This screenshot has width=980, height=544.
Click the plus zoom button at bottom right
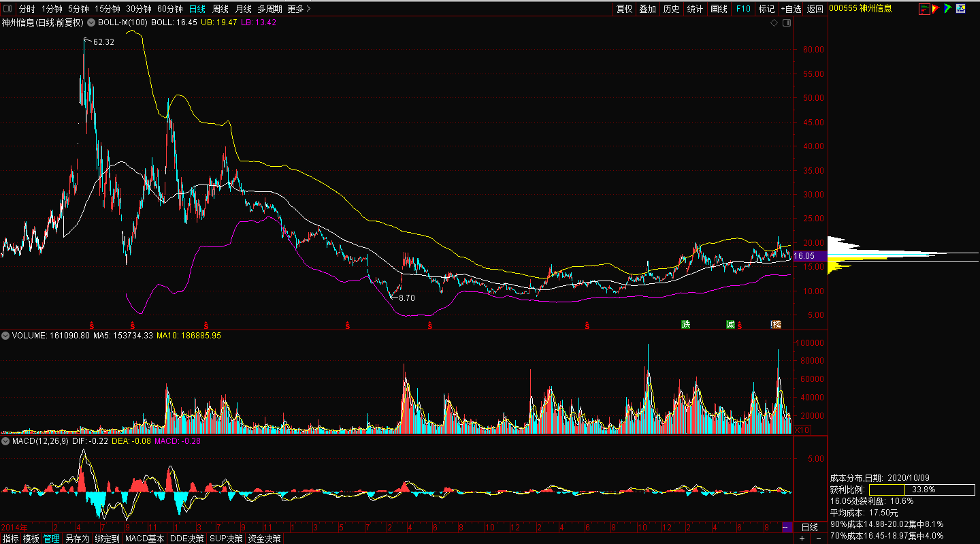coord(802,539)
